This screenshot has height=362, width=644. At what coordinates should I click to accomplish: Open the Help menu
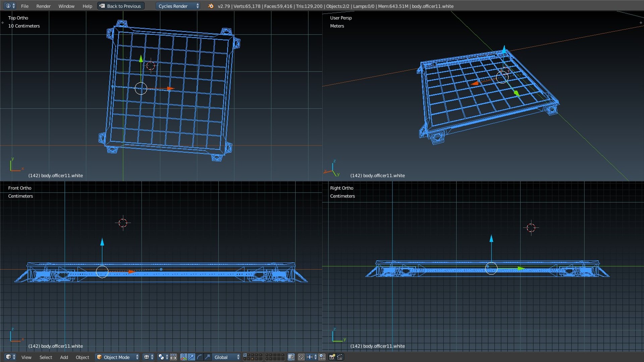(87, 6)
